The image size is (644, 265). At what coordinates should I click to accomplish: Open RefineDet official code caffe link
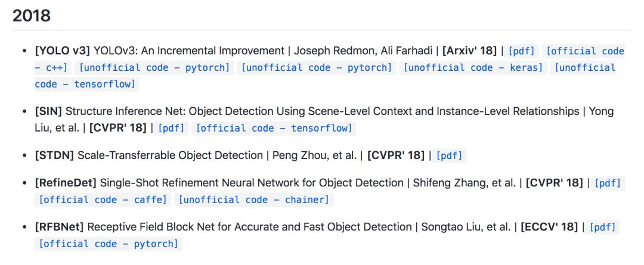click(103, 199)
